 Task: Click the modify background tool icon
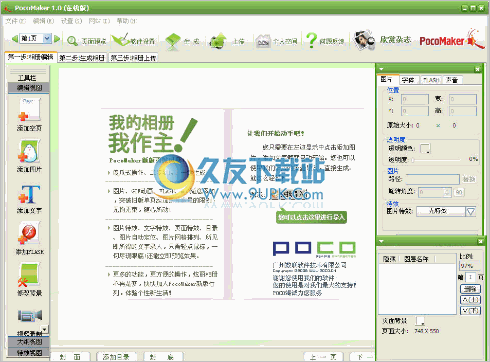[x=29, y=275]
